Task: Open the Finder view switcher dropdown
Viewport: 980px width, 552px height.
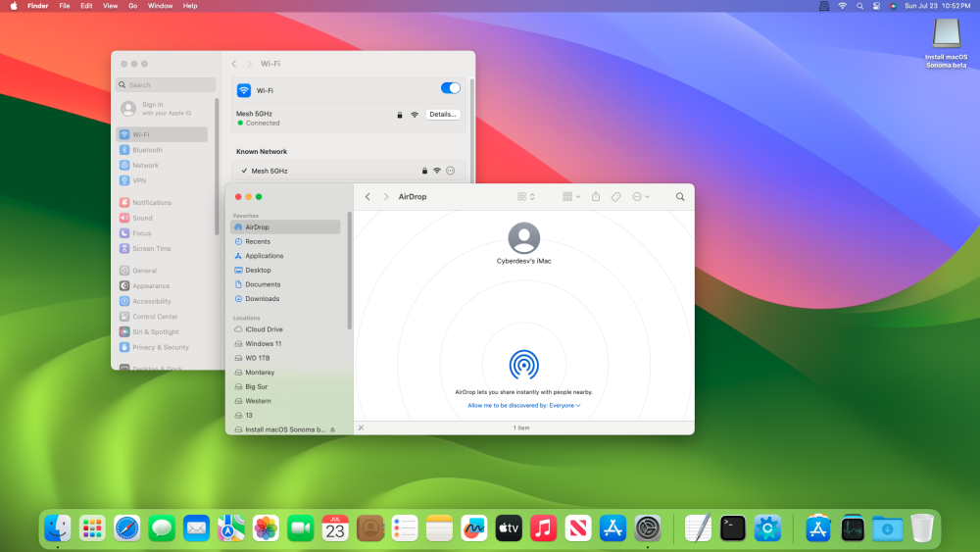Action: pyautogui.click(x=526, y=196)
